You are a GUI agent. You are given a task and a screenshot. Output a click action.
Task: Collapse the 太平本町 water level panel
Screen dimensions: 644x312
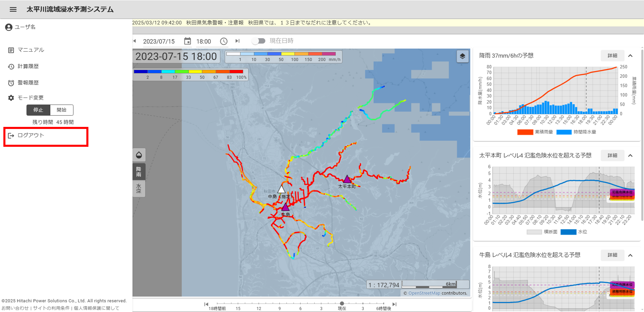[630, 156]
